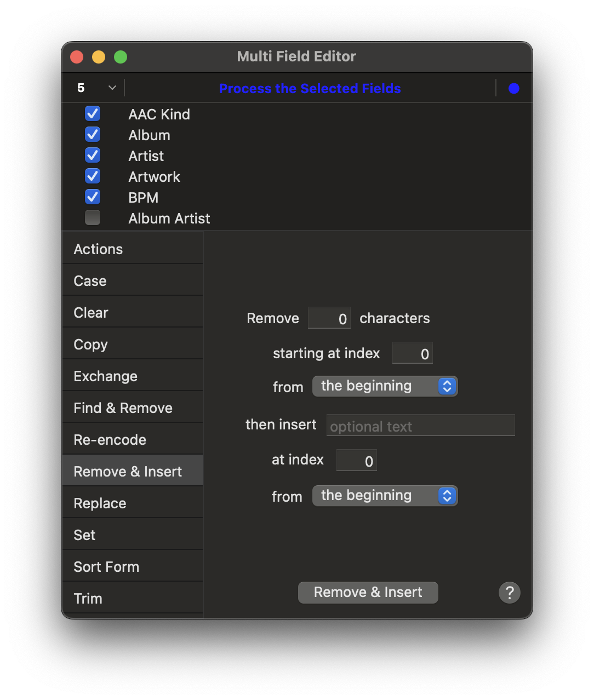Image resolution: width=594 pixels, height=700 pixels.
Task: Open the removal 'from the beginning' popup
Action: (385, 386)
